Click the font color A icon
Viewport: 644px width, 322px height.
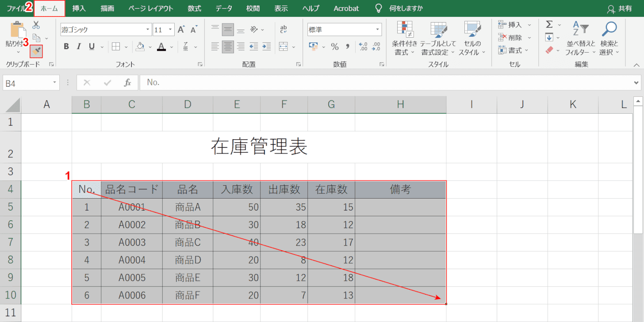click(161, 46)
